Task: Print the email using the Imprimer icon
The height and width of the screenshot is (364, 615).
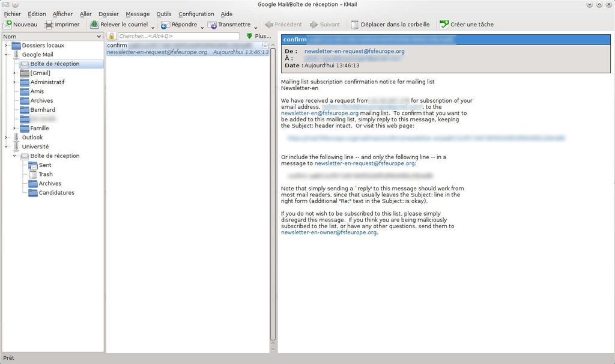Action: click(48, 25)
